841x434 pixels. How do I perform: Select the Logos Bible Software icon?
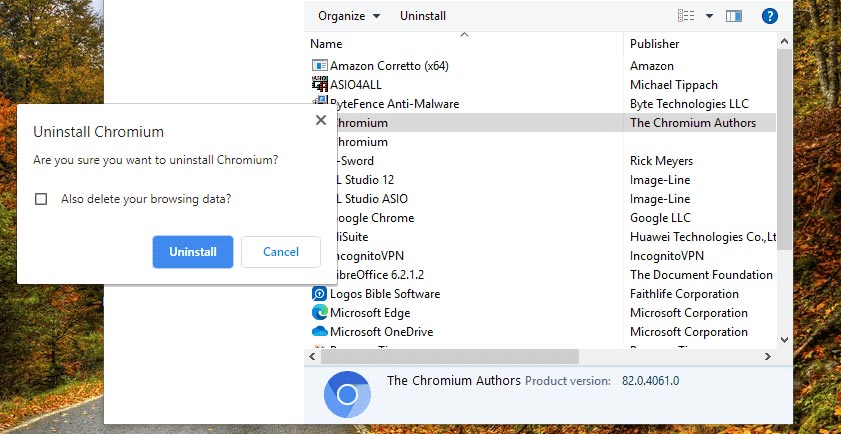click(x=320, y=294)
